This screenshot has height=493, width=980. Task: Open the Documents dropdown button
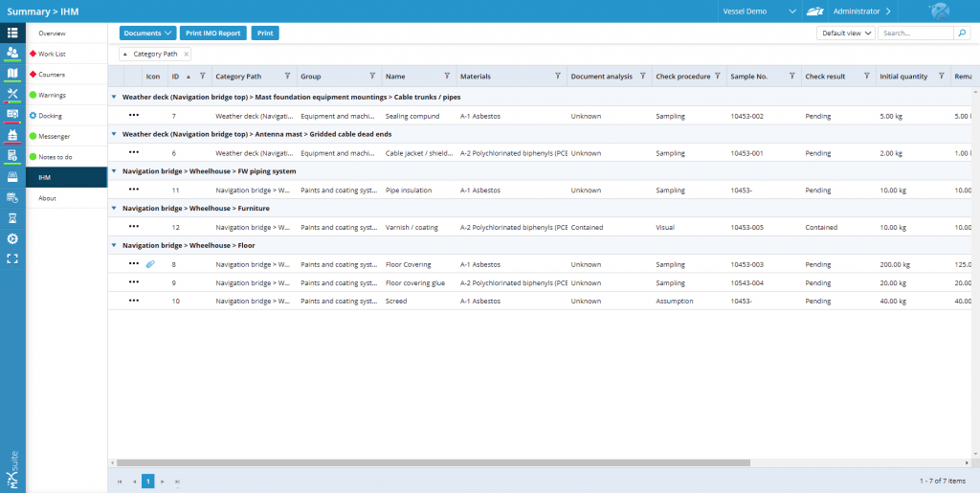pyautogui.click(x=147, y=33)
